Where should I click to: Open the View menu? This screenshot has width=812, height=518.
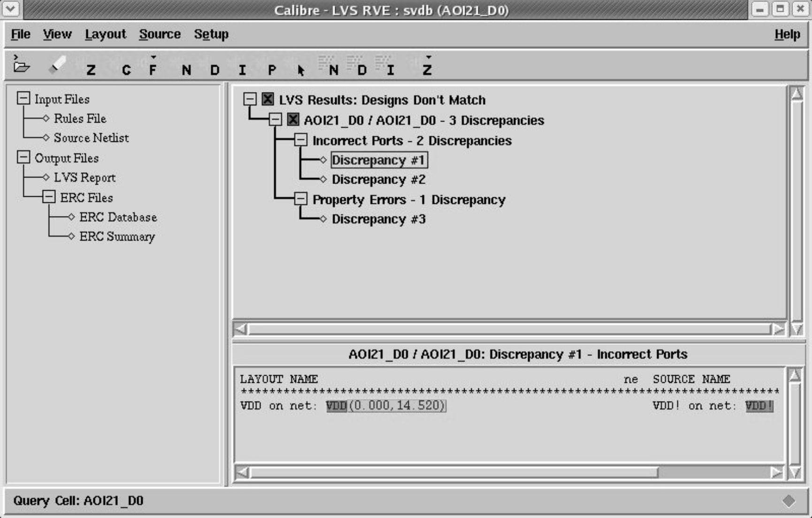[57, 34]
